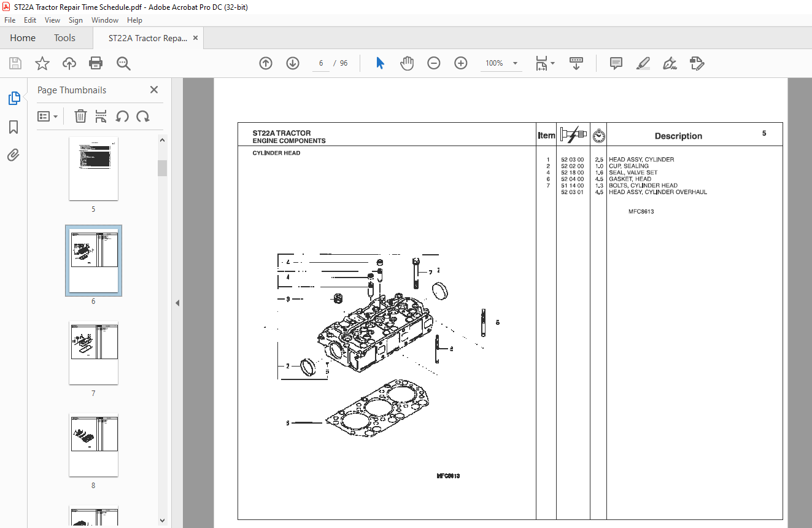Switch to Tools tab

(x=64, y=38)
